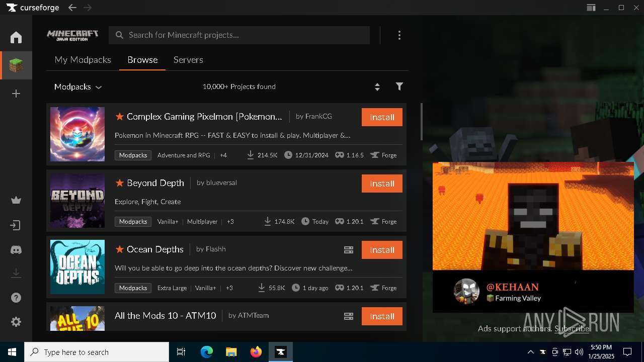The height and width of the screenshot is (362, 644).
Task: Open the Complex Gaming Pixelmon thumbnail
Action: tap(77, 134)
